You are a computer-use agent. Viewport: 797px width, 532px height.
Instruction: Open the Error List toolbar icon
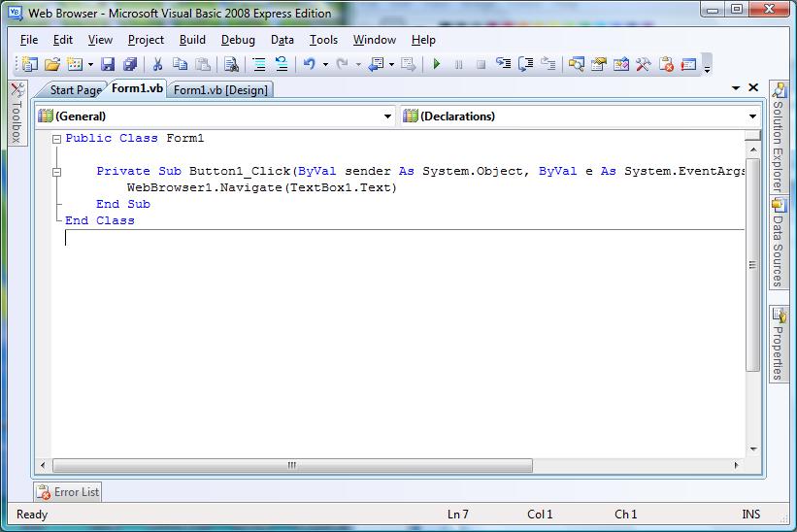(666, 64)
